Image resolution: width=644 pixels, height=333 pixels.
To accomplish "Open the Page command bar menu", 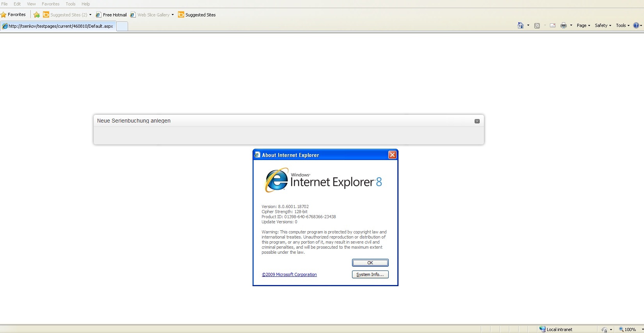I will pyautogui.click(x=584, y=25).
